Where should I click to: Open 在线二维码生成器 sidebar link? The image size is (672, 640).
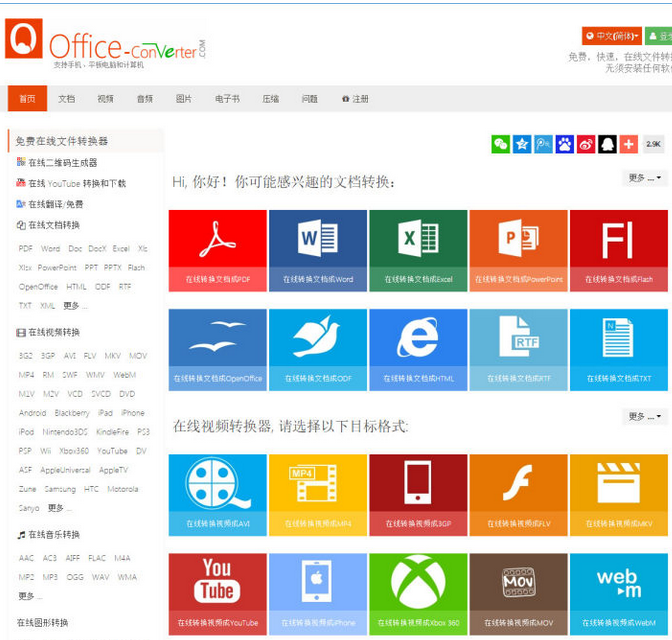pos(57,162)
